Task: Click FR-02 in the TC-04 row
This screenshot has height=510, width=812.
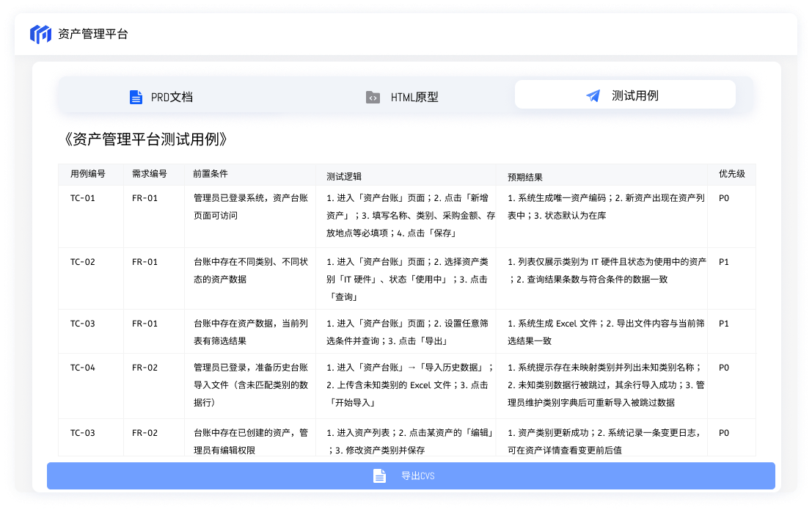Action: 145,368
